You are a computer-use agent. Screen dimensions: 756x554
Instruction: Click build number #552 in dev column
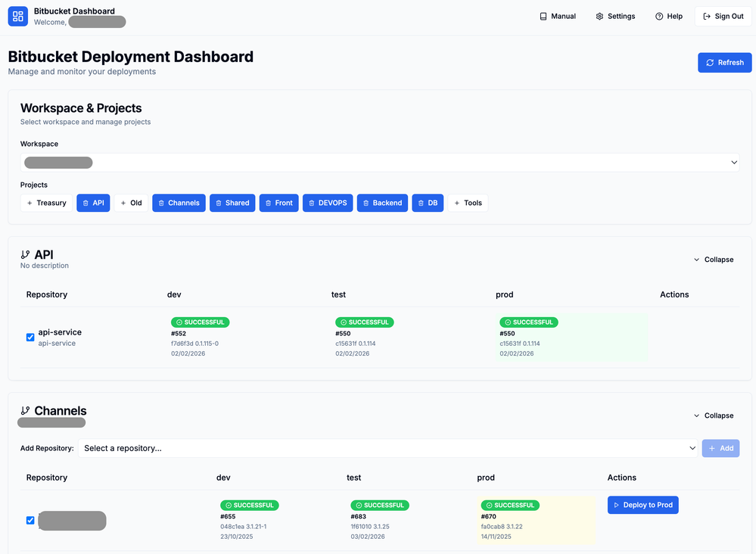(179, 334)
